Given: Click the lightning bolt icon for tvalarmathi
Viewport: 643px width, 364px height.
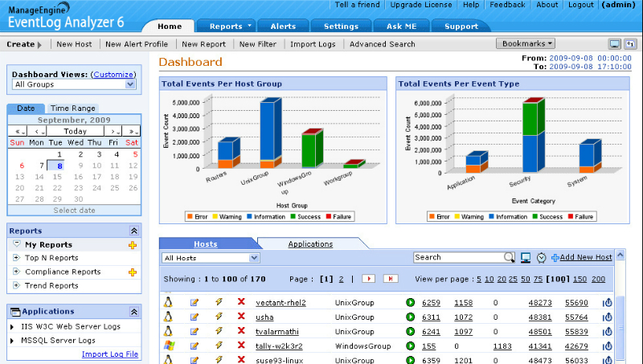Looking at the screenshot, I should [218, 331].
